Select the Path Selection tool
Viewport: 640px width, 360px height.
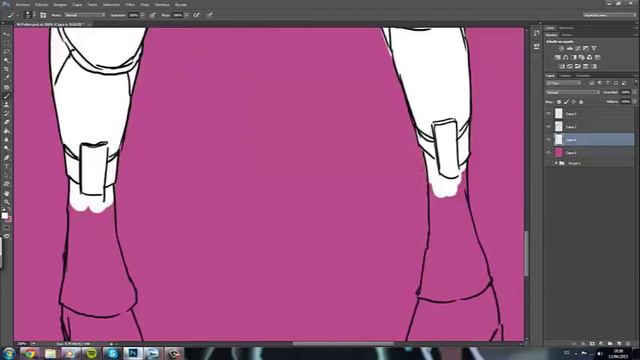tap(6, 175)
